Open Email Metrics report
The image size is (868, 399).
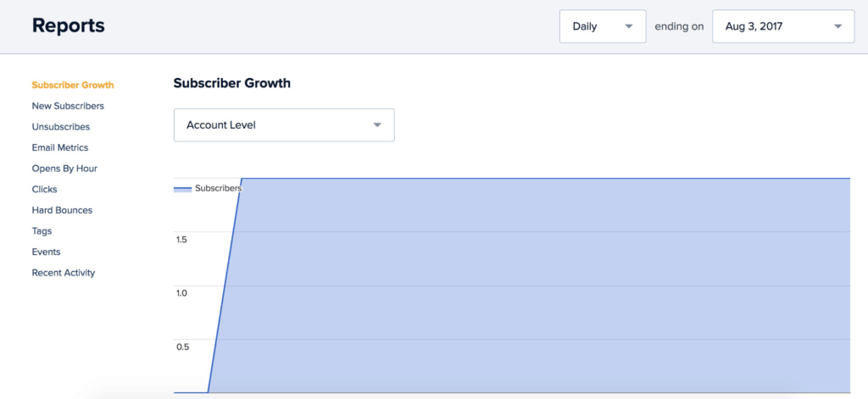[60, 147]
